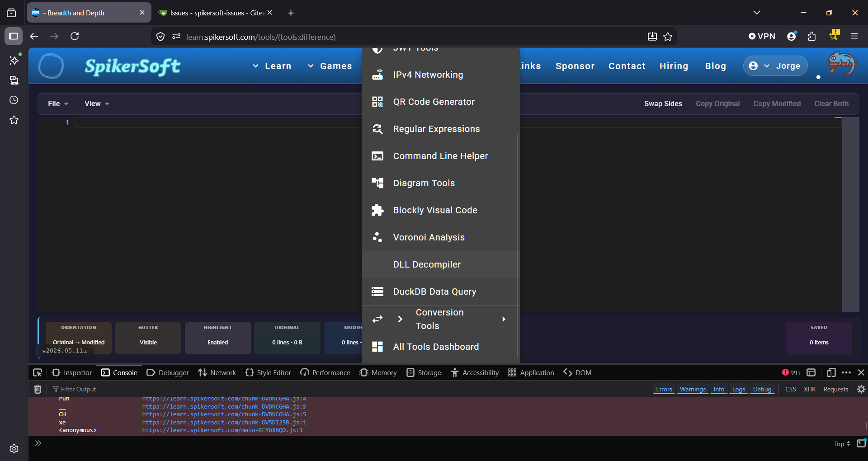868x461 pixels.
Task: Enable the Requests console filter
Action: coord(836,389)
